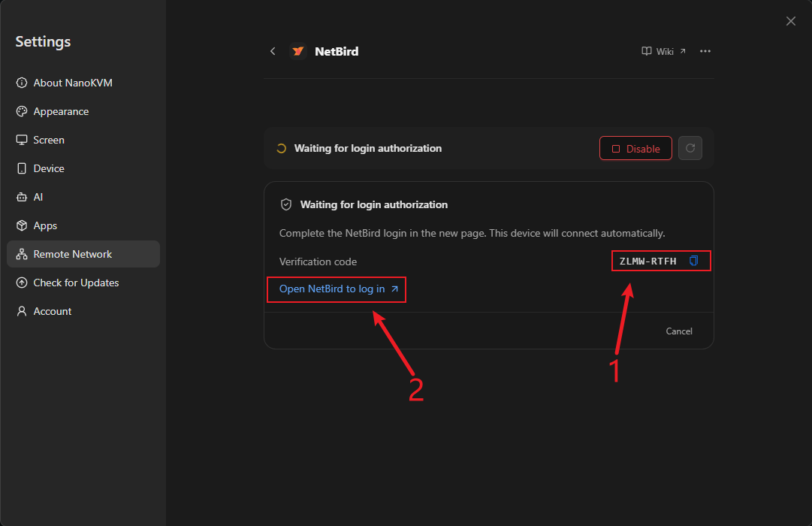Disable the NetBird connection
This screenshot has height=526, width=812.
635,148
